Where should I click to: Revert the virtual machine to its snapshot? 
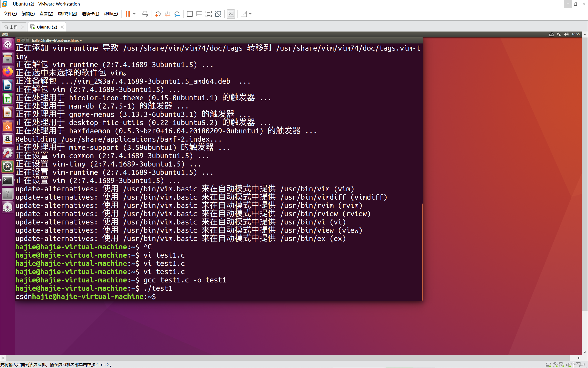(167, 14)
